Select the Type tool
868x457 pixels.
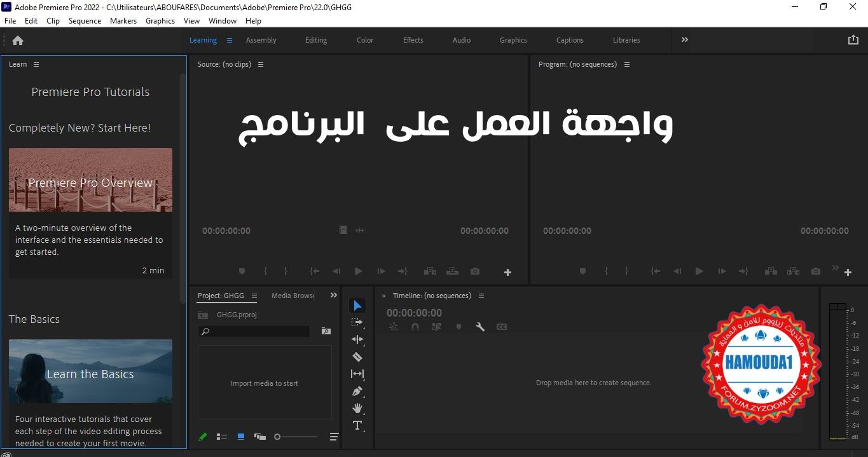coord(357,425)
